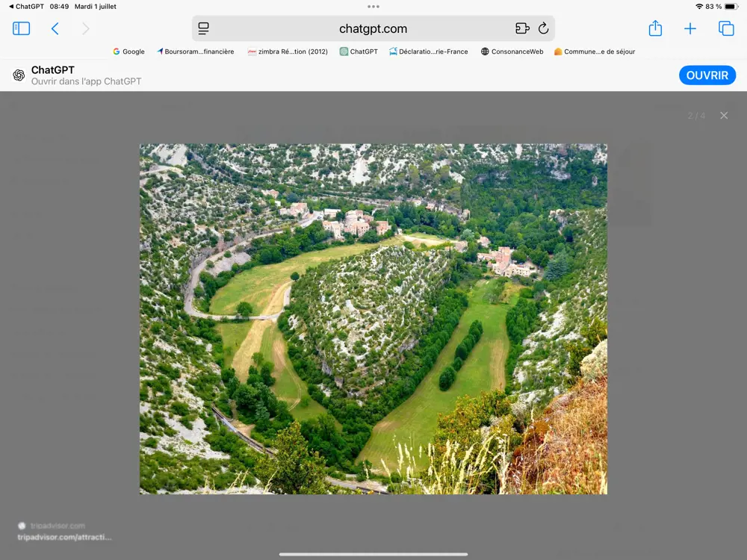
Task: Open the extensions puzzle icon
Action: point(522,28)
